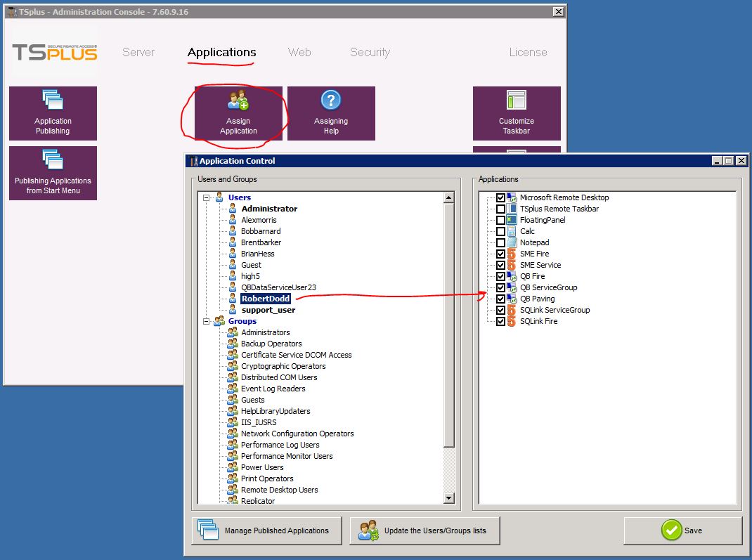Screen dimensions: 752x560
Task: Select the support_user entry
Action: (x=268, y=310)
